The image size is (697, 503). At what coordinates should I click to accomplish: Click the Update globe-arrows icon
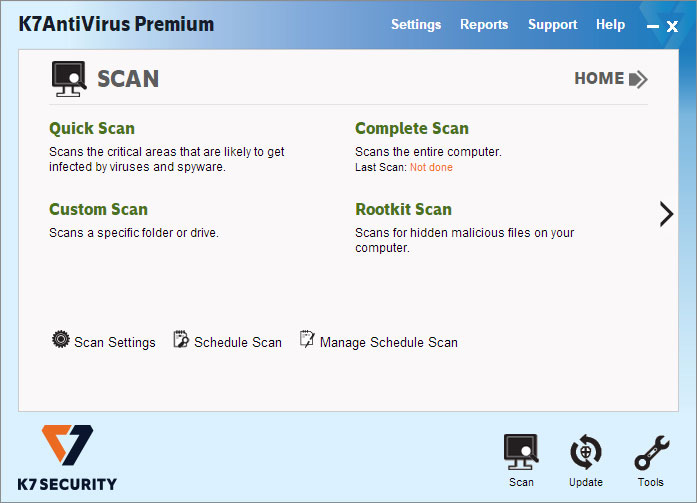click(x=585, y=452)
